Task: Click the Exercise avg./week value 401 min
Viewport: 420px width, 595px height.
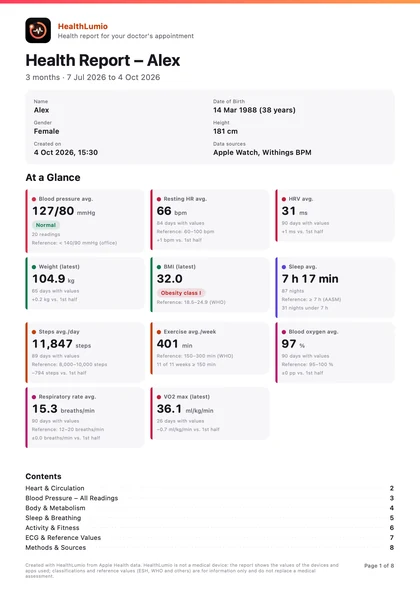Action: coord(175,344)
